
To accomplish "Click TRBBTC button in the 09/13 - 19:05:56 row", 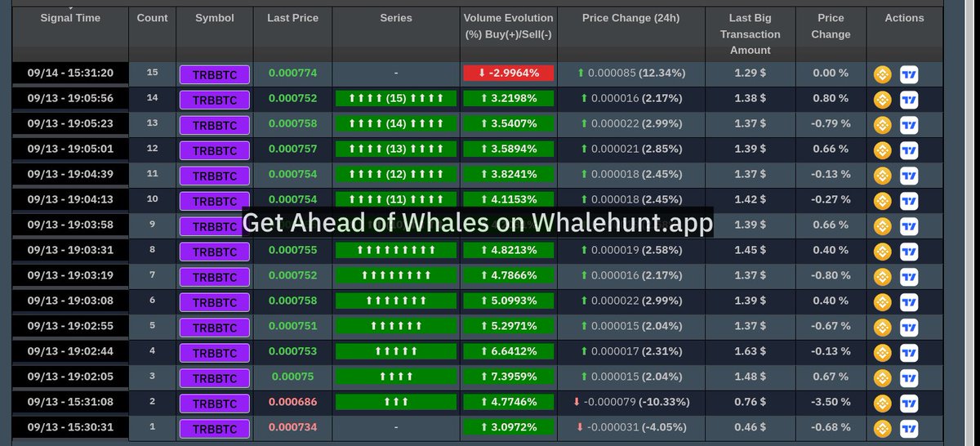I will [215, 100].
